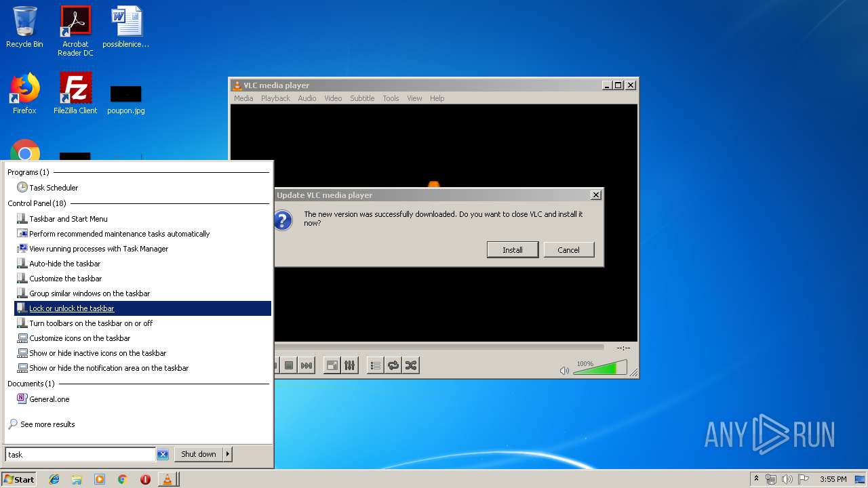Open the Subtitle menu in VLC

tap(362, 98)
